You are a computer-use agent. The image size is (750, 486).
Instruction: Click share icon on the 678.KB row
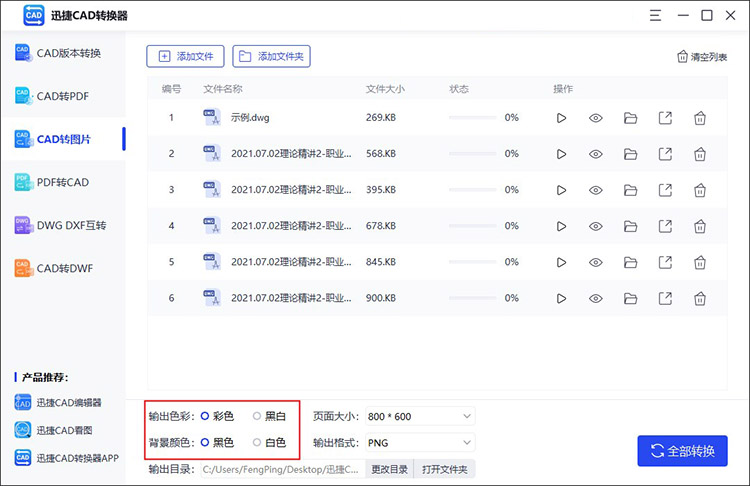coord(665,226)
